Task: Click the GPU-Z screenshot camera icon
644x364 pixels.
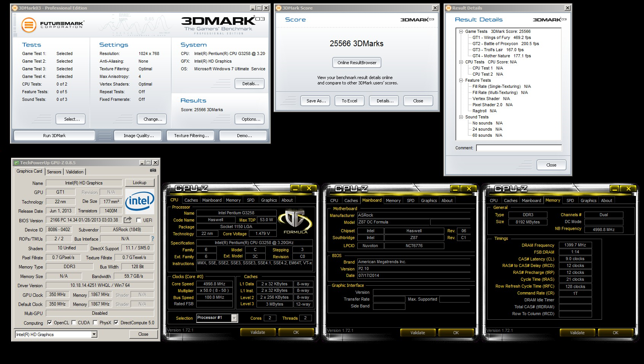Action: tap(153, 170)
